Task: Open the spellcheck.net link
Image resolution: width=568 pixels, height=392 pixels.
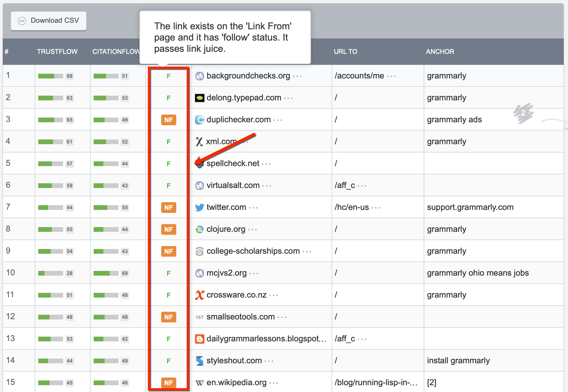Action: click(x=233, y=163)
